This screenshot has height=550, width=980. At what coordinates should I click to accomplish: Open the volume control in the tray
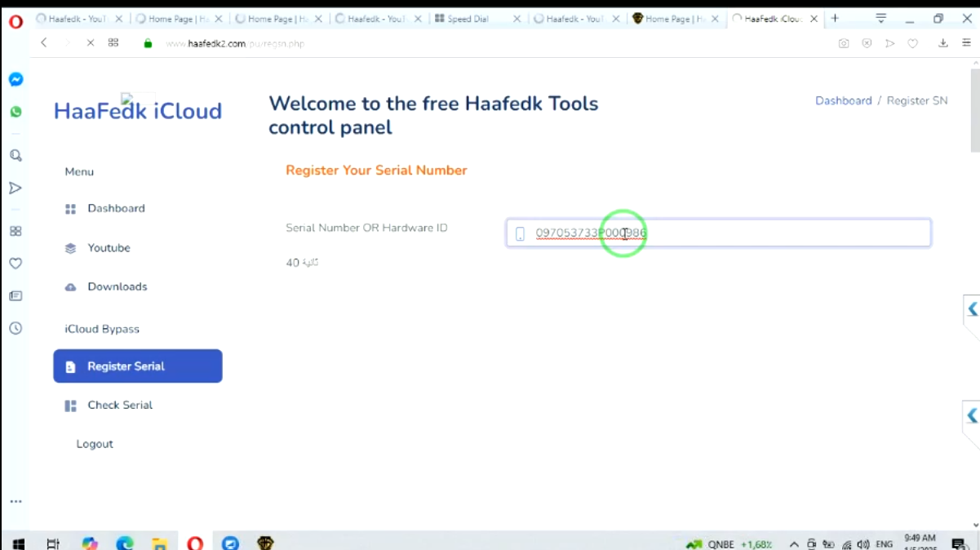(863, 543)
